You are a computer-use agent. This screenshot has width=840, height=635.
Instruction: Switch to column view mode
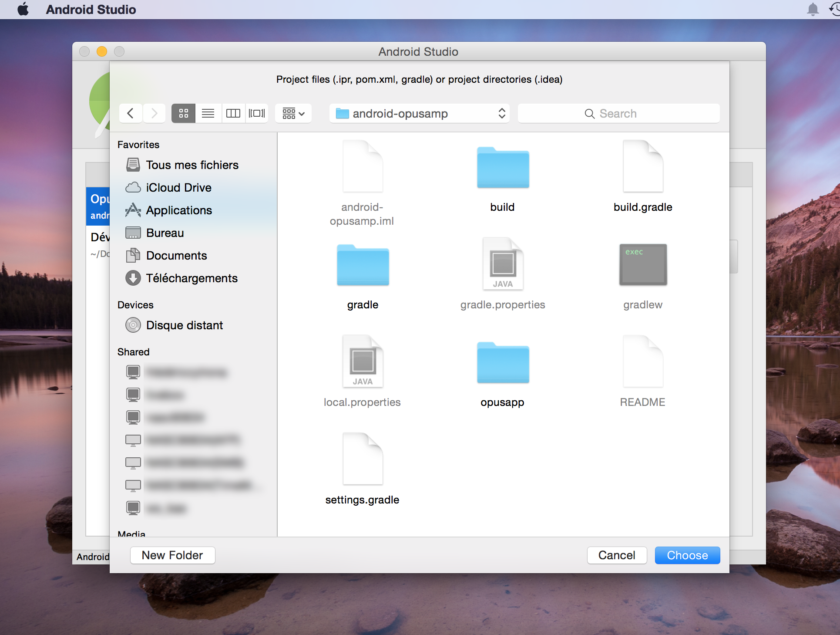click(x=233, y=114)
